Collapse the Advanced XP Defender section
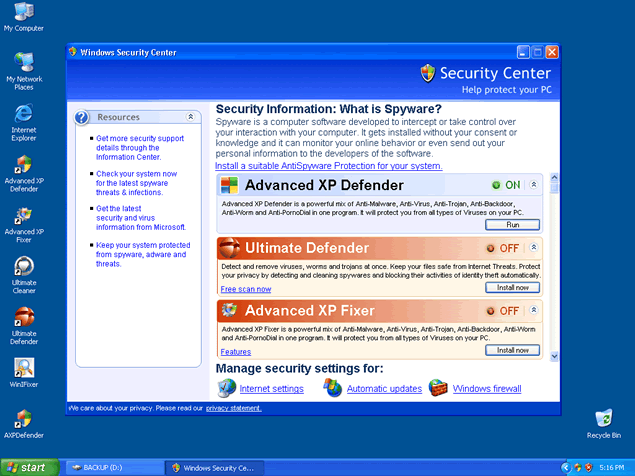The image size is (635, 476). click(534, 185)
